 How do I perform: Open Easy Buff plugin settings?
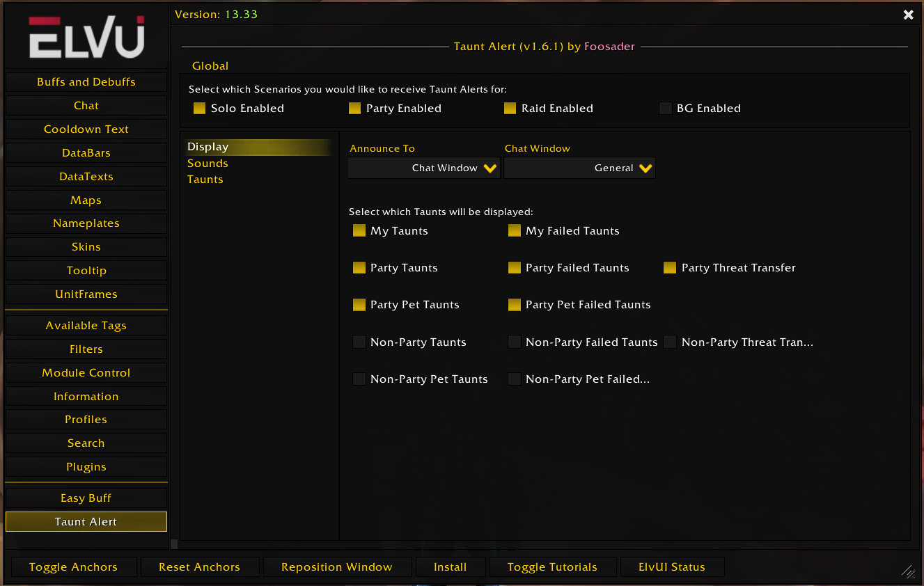(86, 498)
